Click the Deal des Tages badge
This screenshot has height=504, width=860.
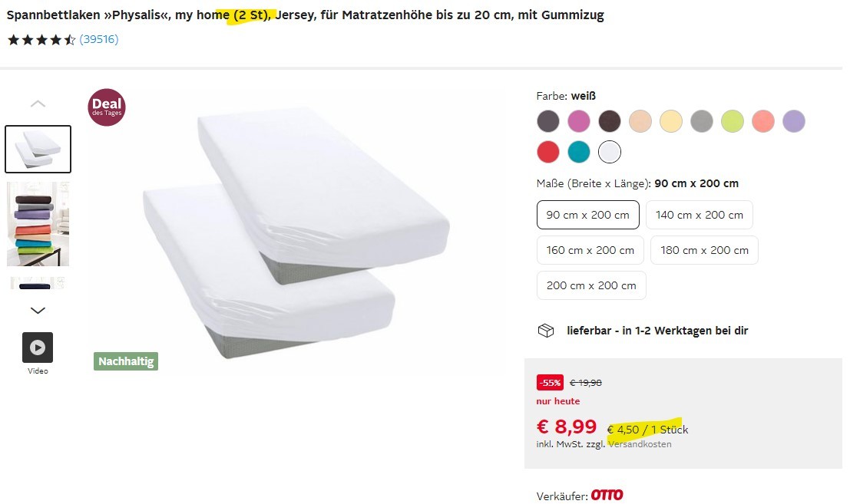click(107, 107)
